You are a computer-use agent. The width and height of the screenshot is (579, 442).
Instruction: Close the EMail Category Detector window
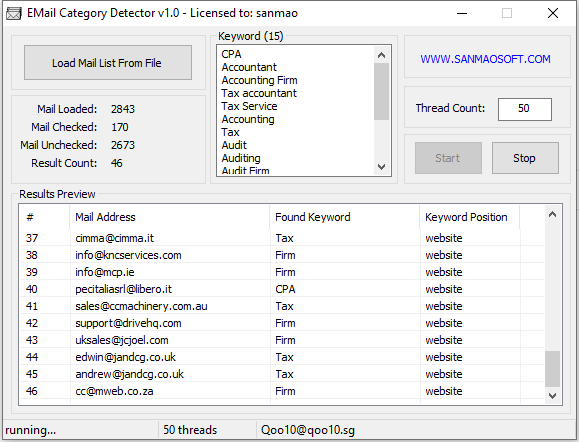(x=553, y=13)
